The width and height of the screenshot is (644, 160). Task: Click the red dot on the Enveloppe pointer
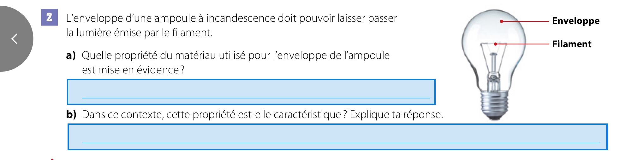[501, 21]
